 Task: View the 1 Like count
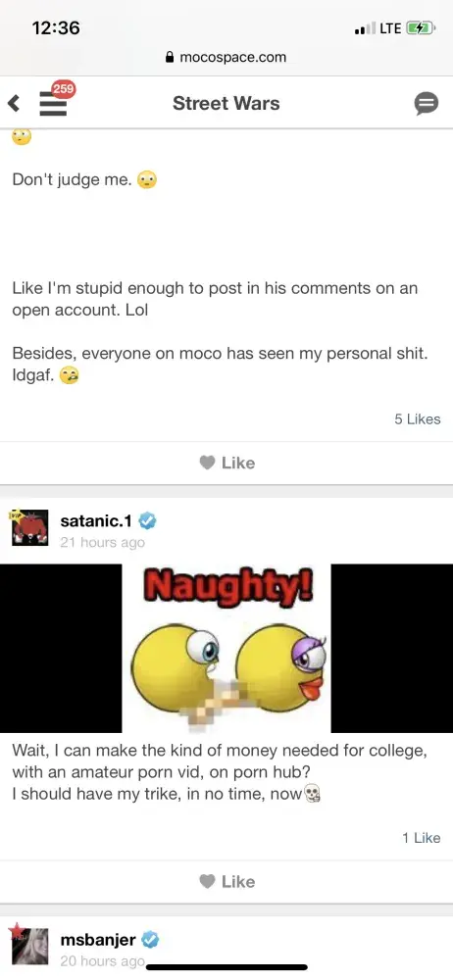(422, 838)
